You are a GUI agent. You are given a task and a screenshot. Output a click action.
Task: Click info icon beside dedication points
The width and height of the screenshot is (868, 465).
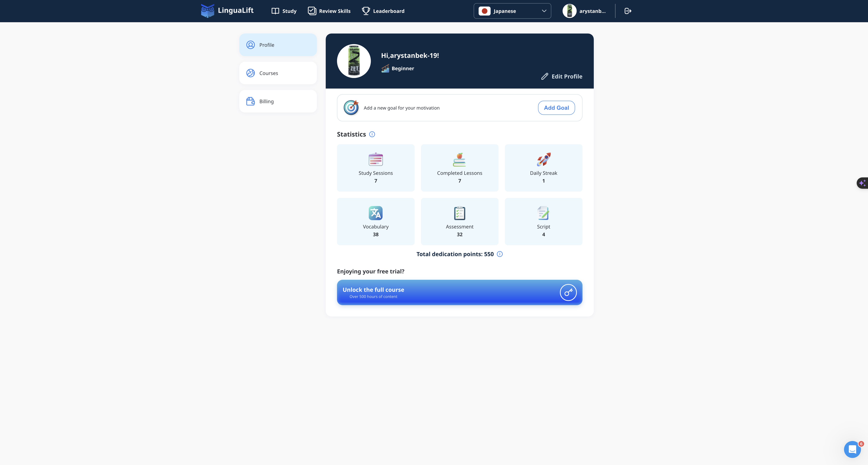[500, 254]
